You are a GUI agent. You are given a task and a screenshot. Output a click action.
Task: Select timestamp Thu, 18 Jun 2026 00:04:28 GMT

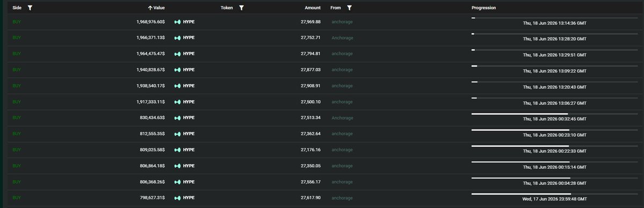pyautogui.click(x=554, y=183)
